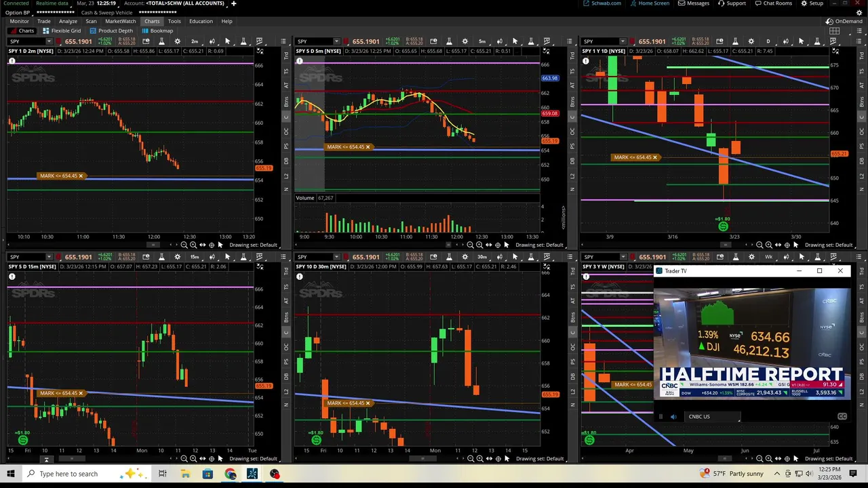Click drawings icon in SPY 30m chart toolbar
This screenshot has height=488, width=868.
[547, 257]
